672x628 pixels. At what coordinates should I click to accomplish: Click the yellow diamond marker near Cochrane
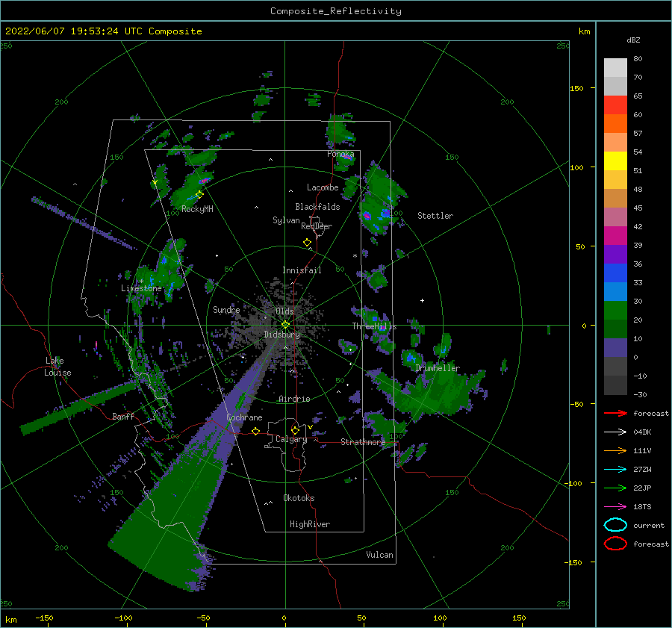tap(256, 432)
